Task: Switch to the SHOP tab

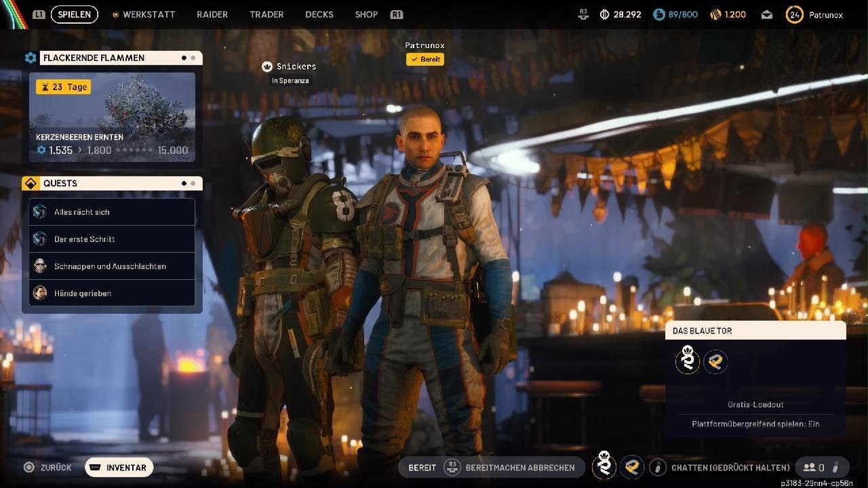Action: pos(366,14)
